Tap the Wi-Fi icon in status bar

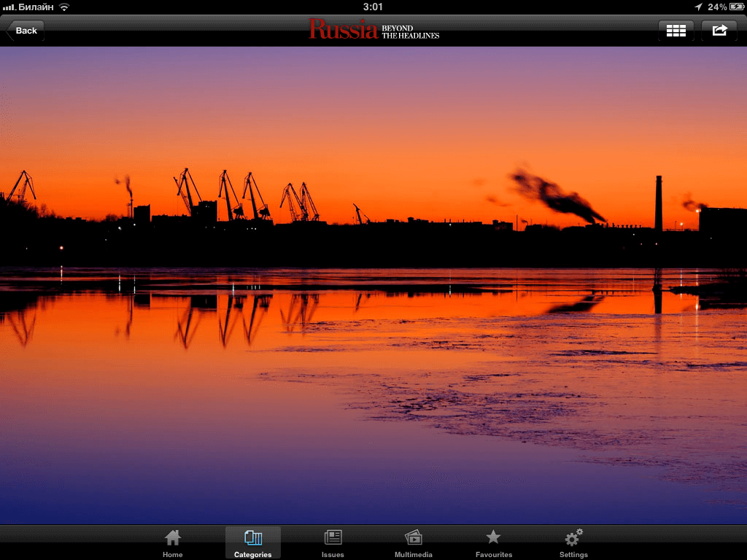pyautogui.click(x=64, y=7)
